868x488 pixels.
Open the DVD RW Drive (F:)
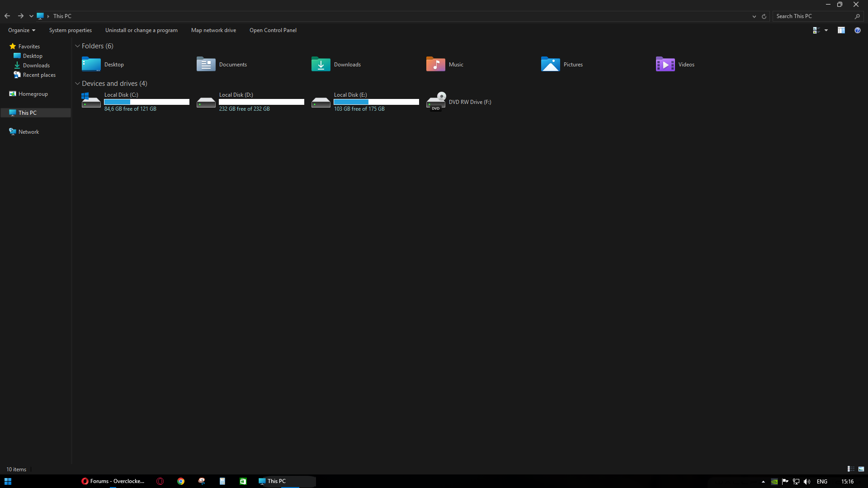(x=470, y=102)
